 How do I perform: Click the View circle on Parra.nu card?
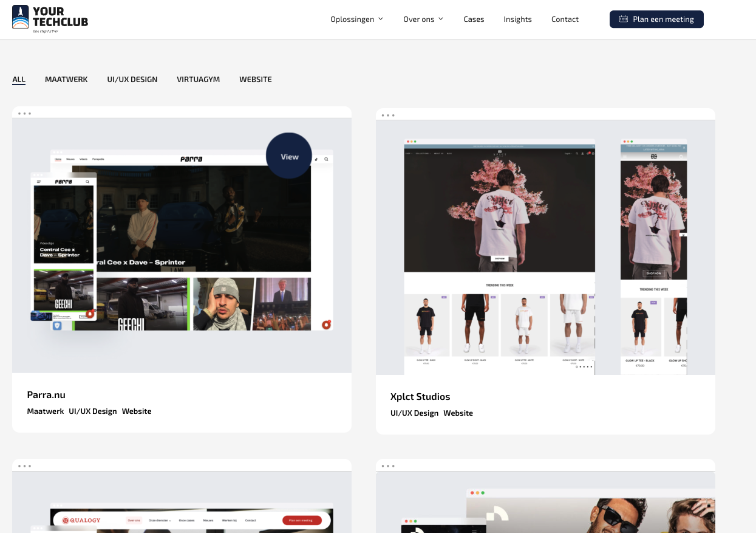289,156
